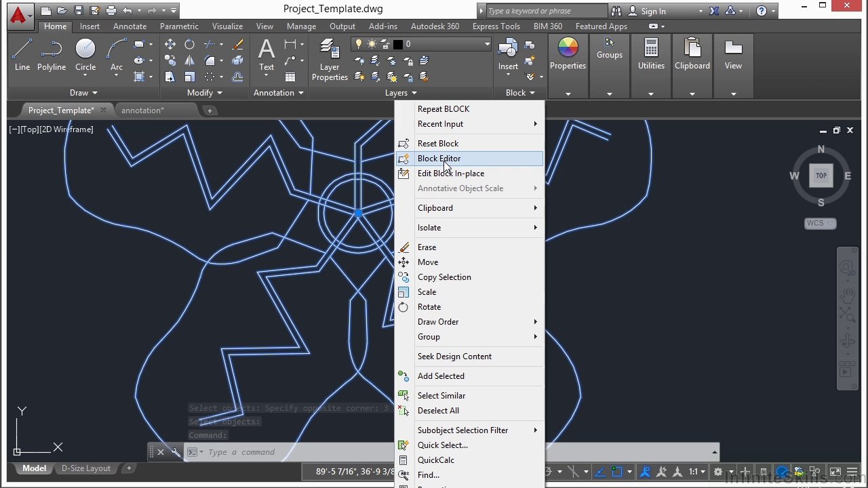This screenshot has height=488, width=868.
Task: Click the new drawing tab plus button
Action: click(x=210, y=110)
